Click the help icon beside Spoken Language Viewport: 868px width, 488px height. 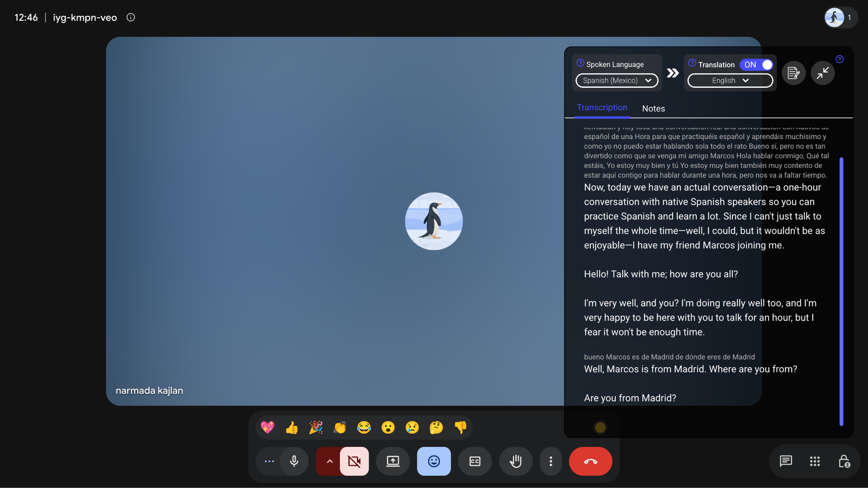(580, 63)
